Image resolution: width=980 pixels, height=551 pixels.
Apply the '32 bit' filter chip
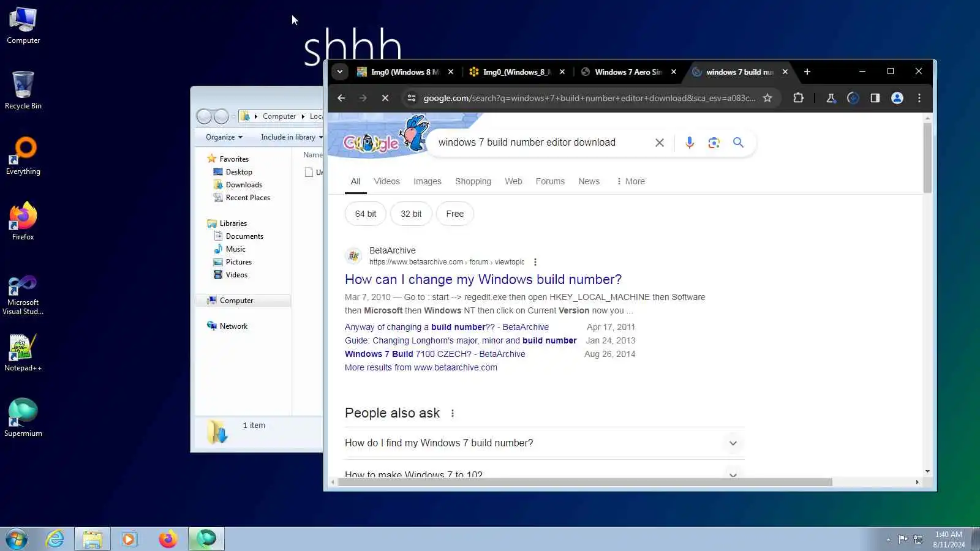click(411, 214)
